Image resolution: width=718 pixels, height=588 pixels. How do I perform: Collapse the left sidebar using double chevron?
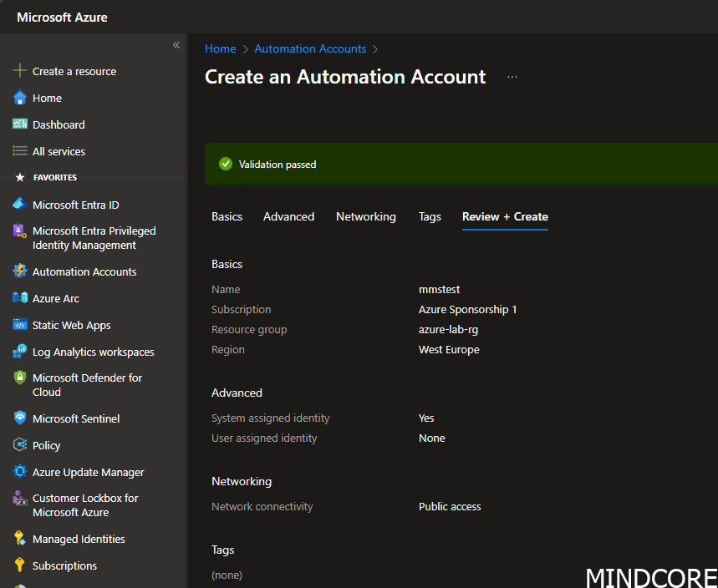click(176, 45)
